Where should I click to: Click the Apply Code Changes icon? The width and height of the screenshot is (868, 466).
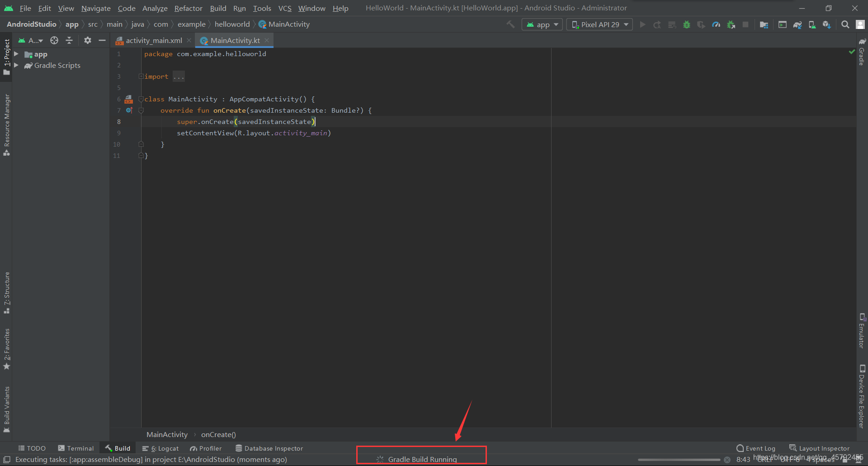pyautogui.click(x=672, y=24)
